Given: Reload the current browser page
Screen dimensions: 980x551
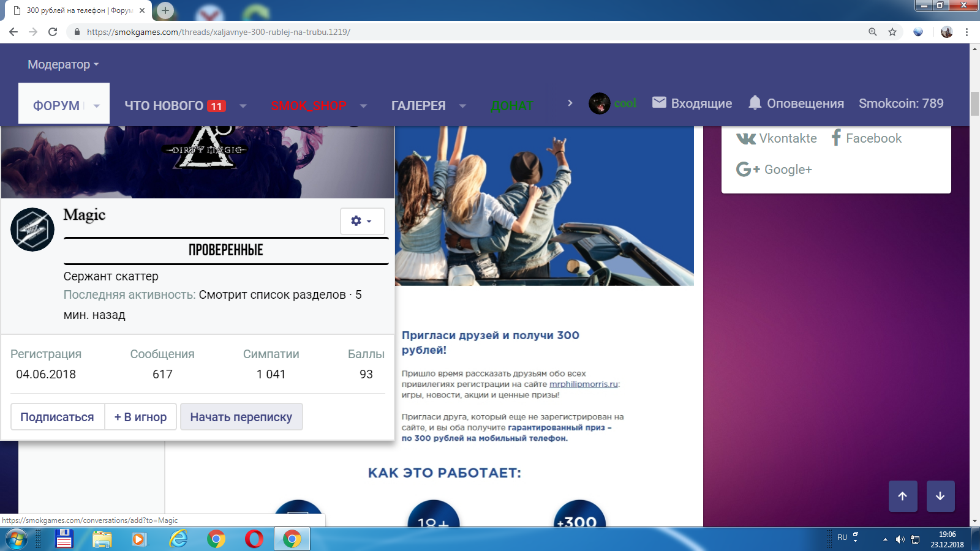Looking at the screenshot, I should click(x=53, y=32).
